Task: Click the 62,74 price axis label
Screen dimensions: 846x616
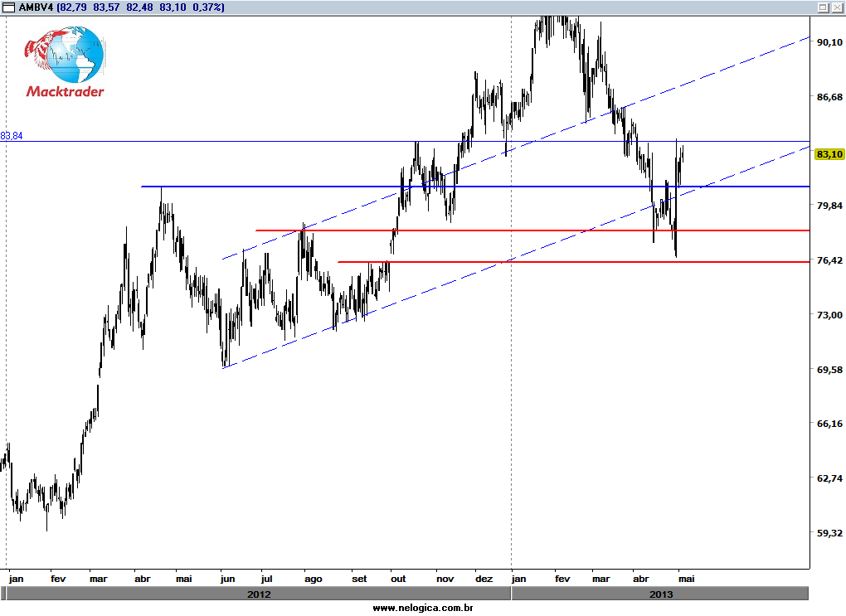Action: (x=829, y=478)
